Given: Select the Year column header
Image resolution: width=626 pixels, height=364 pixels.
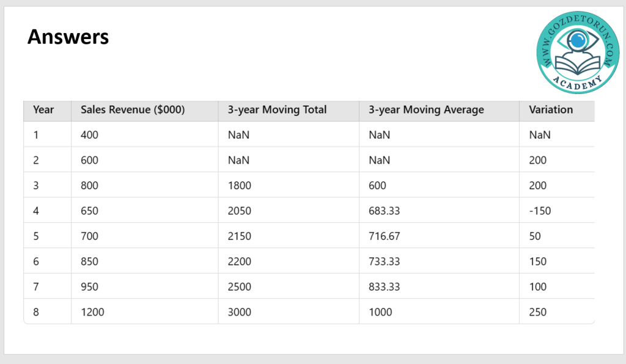Looking at the screenshot, I should (x=43, y=110).
